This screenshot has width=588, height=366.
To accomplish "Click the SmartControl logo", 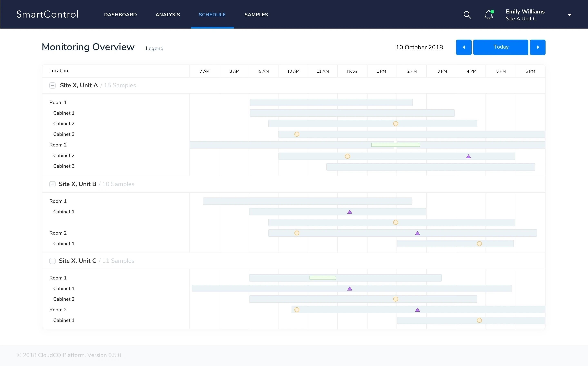I will tap(47, 14).
